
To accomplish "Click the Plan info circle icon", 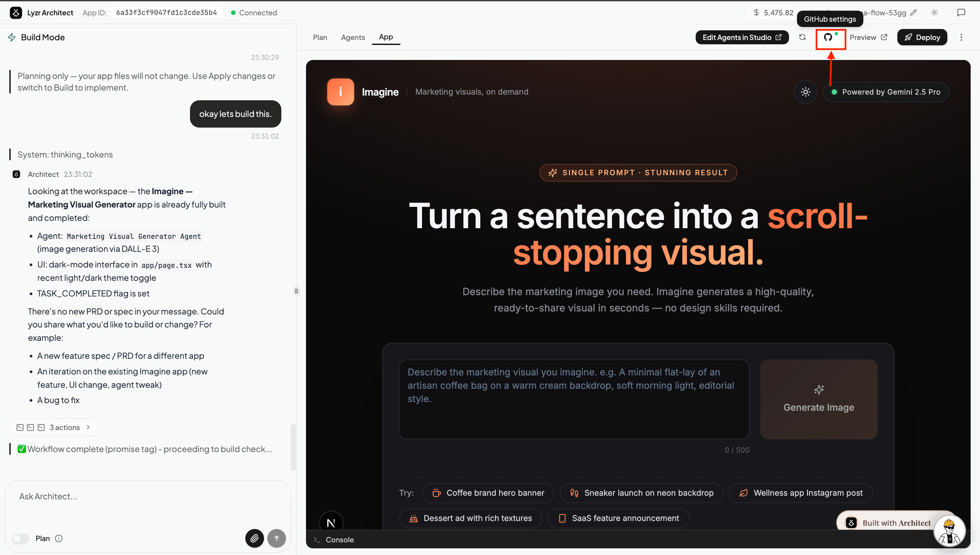I will [x=59, y=539].
